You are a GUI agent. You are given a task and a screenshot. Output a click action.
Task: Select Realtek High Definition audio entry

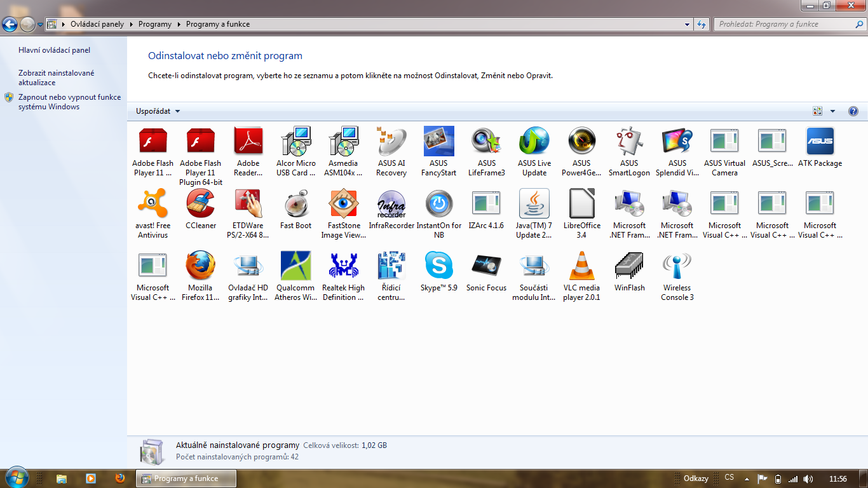coord(344,276)
